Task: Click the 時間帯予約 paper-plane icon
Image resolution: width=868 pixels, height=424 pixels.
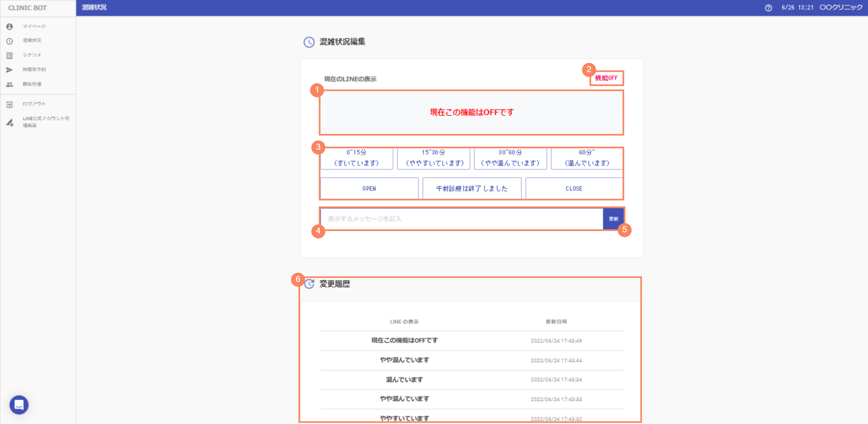Action: 10,70
